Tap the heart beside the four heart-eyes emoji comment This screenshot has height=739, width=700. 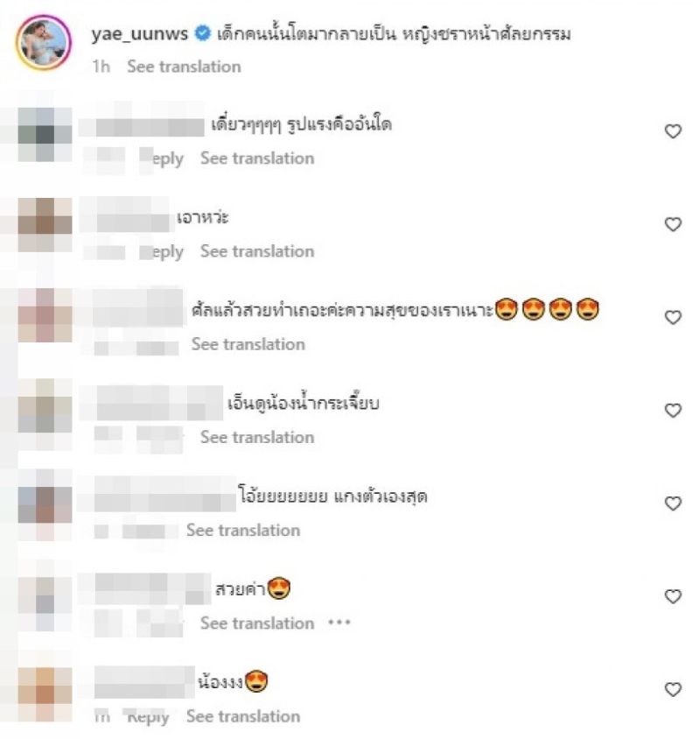pyautogui.click(x=673, y=317)
